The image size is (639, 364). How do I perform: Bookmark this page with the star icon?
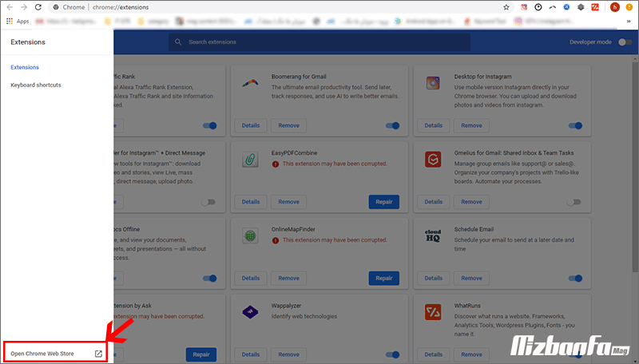coord(506,7)
